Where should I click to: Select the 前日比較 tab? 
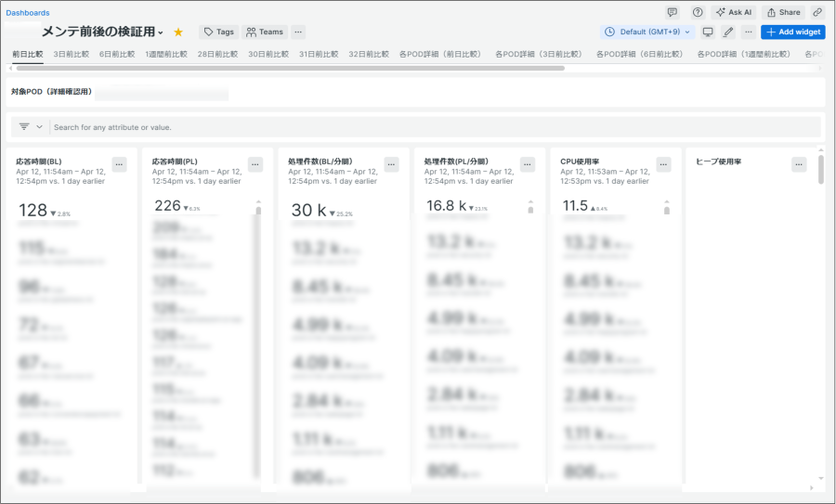tap(28, 55)
